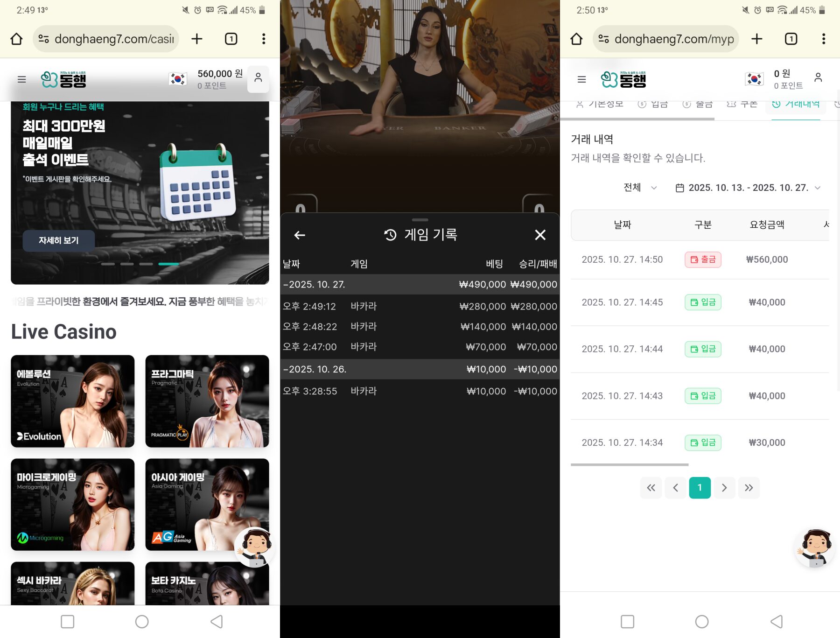840x638 pixels.
Task: Switch to the 입금 deposit tab
Action: click(653, 105)
